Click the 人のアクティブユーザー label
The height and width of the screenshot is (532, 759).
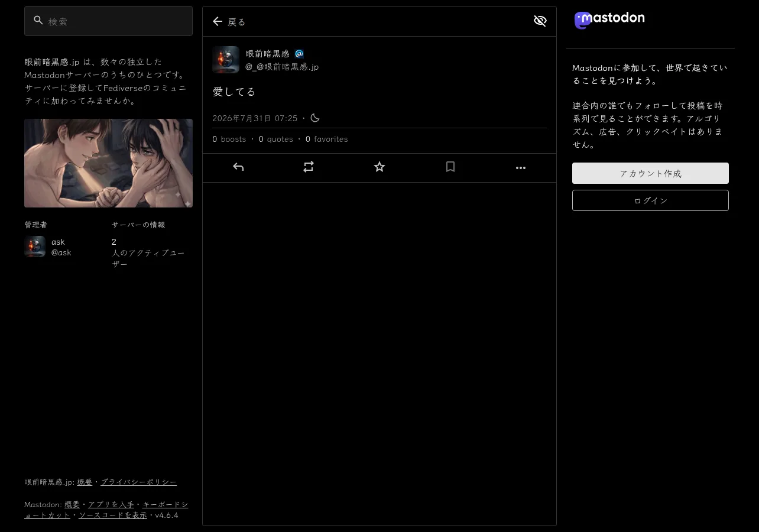(x=148, y=258)
